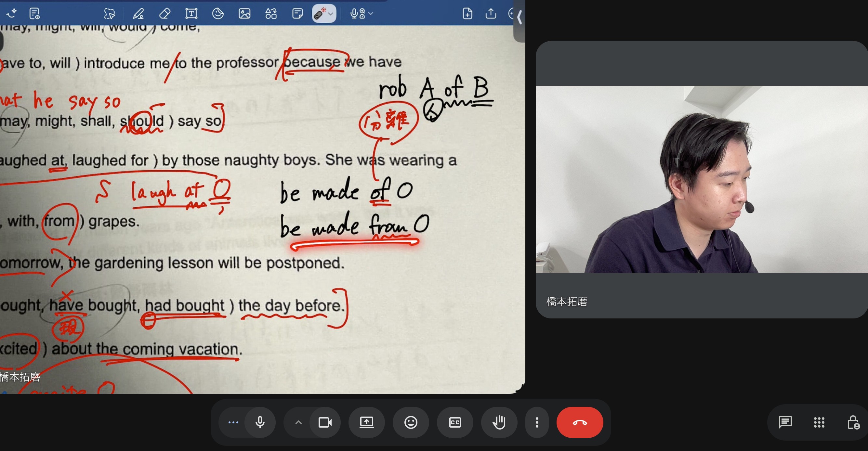Open the document reader view icon
The height and width of the screenshot is (451, 868).
[34, 13]
